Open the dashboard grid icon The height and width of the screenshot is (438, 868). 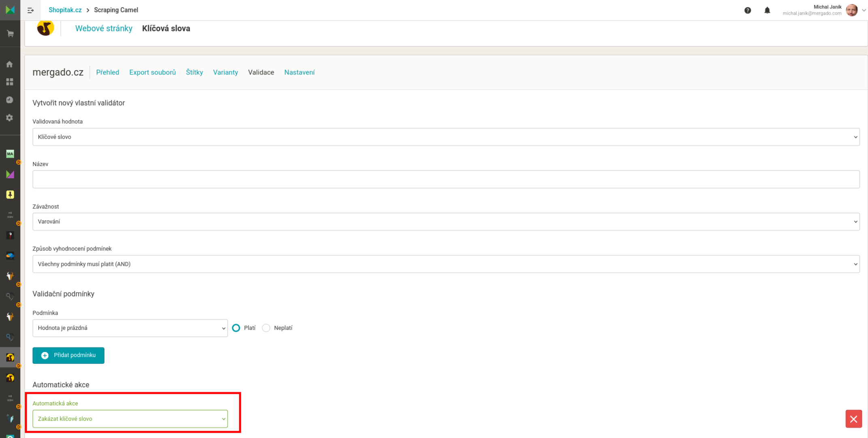[x=10, y=82]
